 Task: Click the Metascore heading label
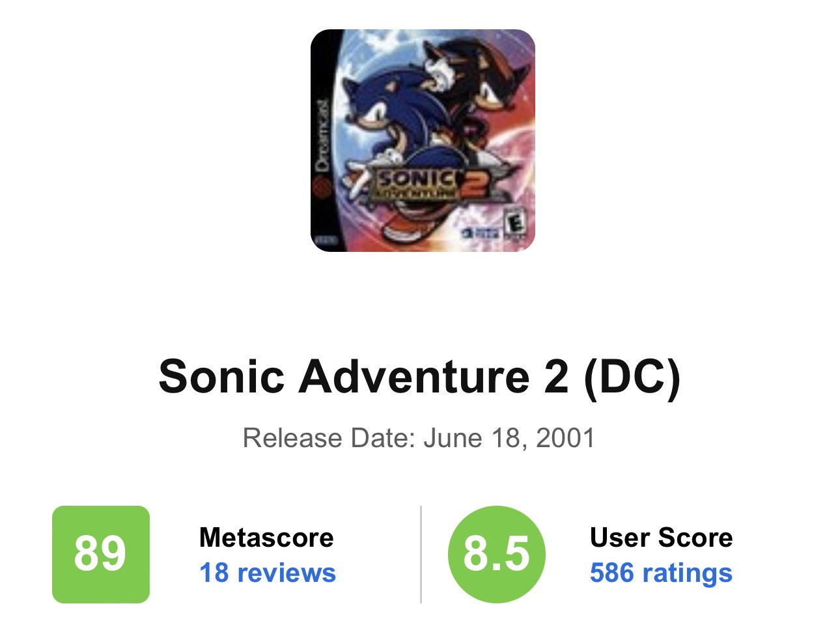coord(266,538)
